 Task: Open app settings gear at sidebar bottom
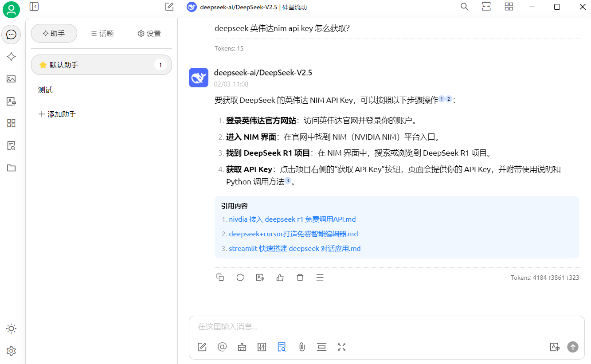pyautogui.click(x=11, y=351)
